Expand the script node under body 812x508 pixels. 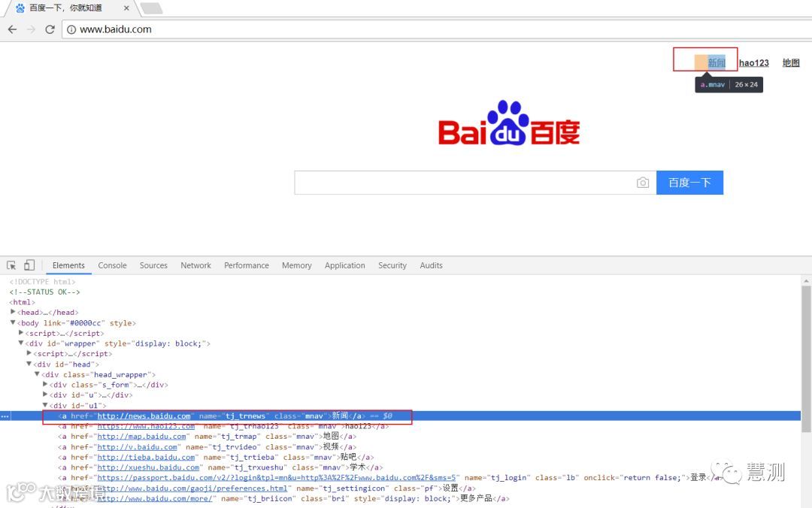point(21,332)
